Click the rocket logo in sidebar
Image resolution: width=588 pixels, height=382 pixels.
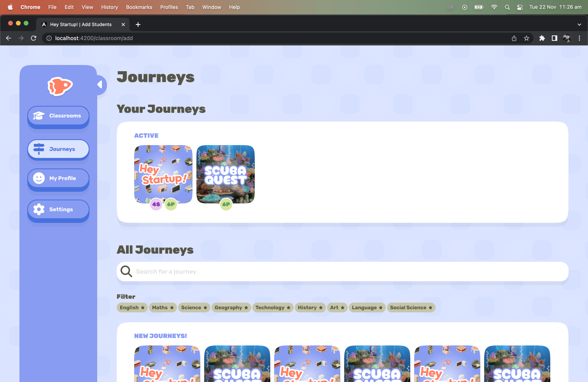[60, 86]
